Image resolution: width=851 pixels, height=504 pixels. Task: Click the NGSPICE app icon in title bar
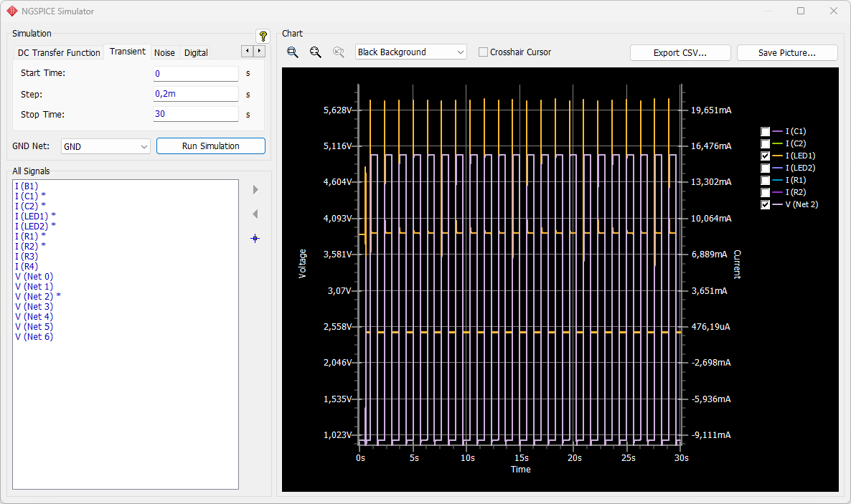12,11
